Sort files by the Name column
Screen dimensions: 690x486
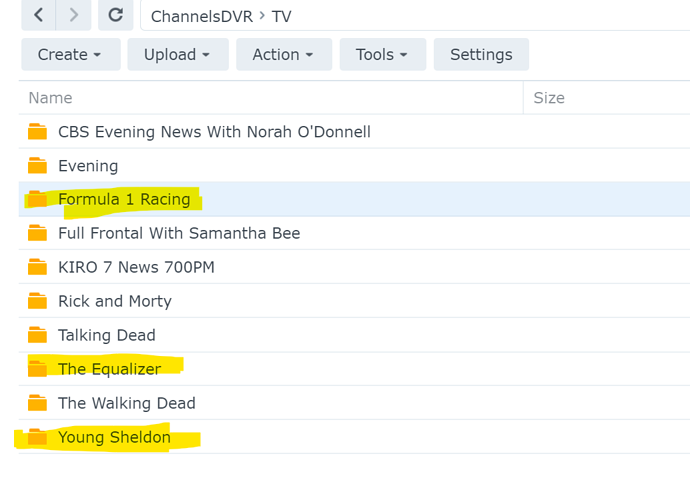tap(50, 98)
